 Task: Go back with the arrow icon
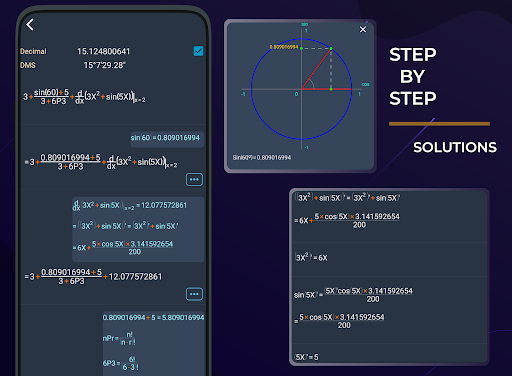pyautogui.click(x=30, y=24)
